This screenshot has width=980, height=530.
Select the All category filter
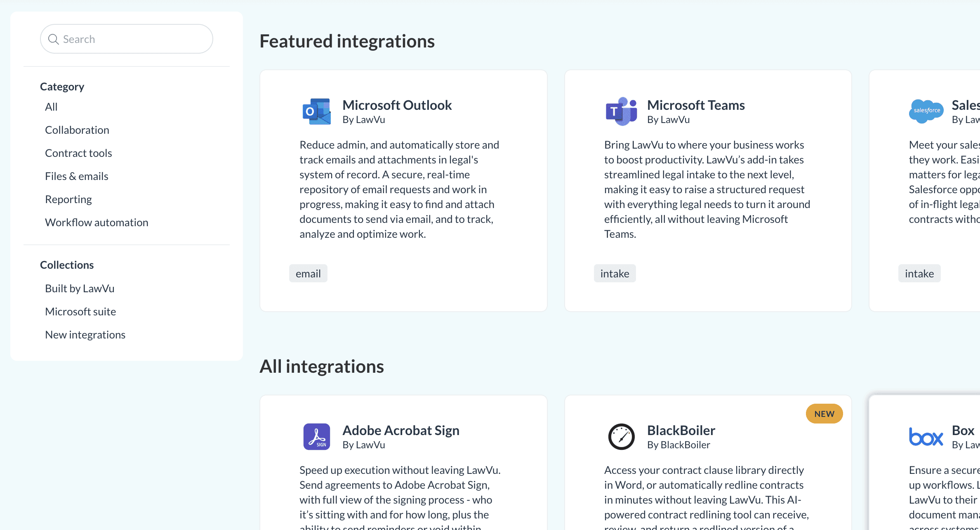click(x=51, y=107)
